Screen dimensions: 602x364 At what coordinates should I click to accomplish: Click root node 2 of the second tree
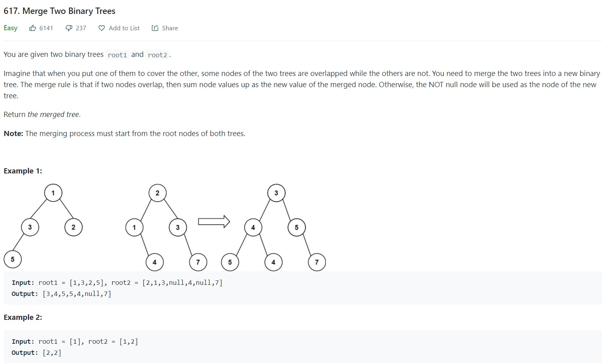click(x=157, y=193)
